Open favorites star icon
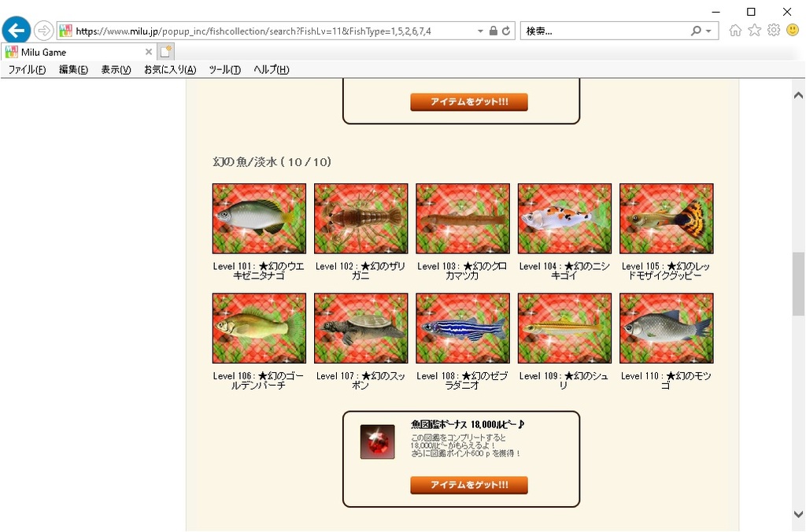Screen dimensions: 806x532 pyautogui.click(x=755, y=31)
